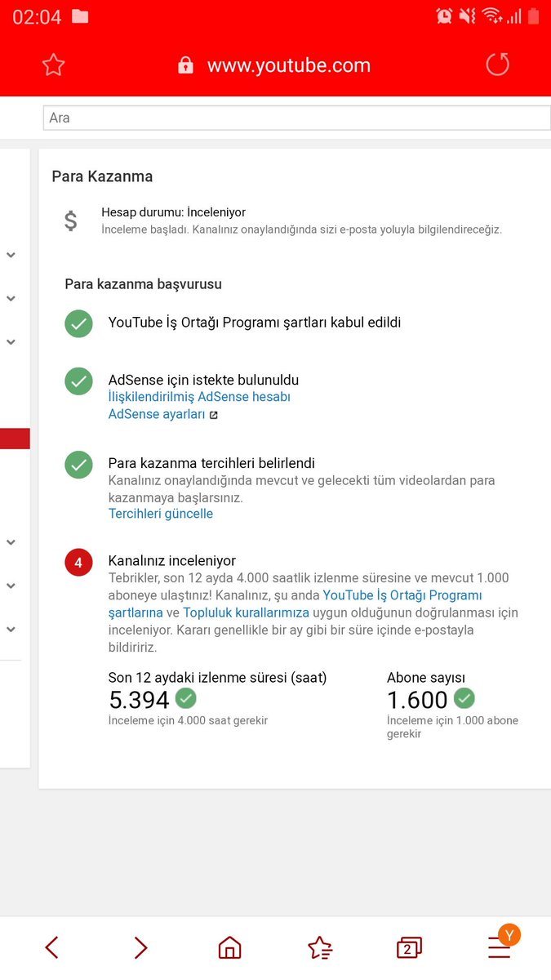Tap the dollar sign account status icon

[x=71, y=220]
